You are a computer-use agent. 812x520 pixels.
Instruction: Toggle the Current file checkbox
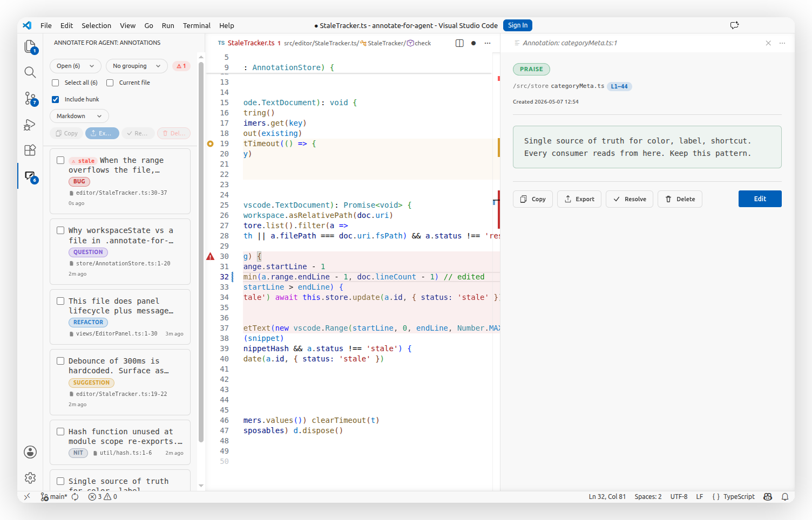pos(110,83)
